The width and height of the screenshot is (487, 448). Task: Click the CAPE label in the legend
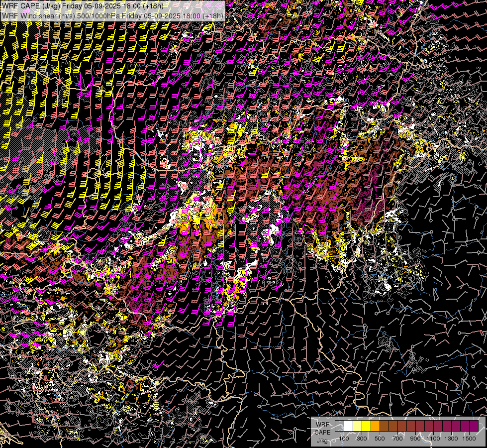323,433
